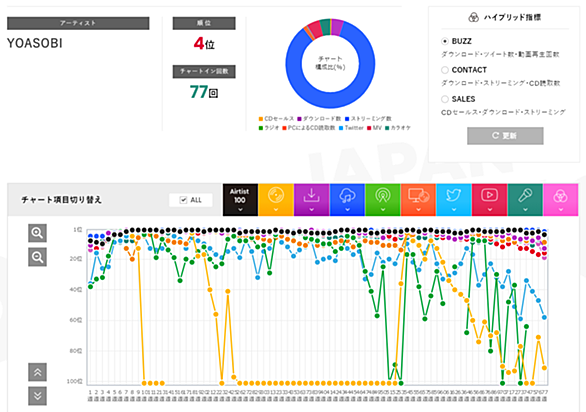Select the BUZZ radio button

(x=445, y=41)
